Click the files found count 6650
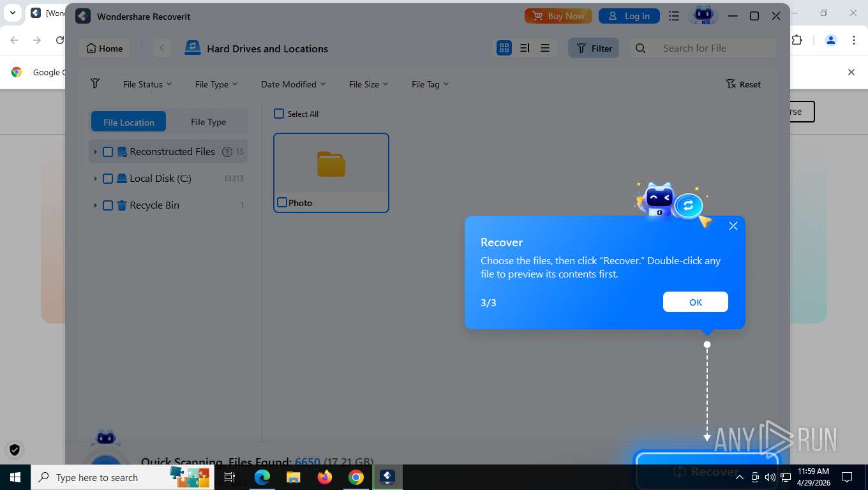 click(308, 461)
